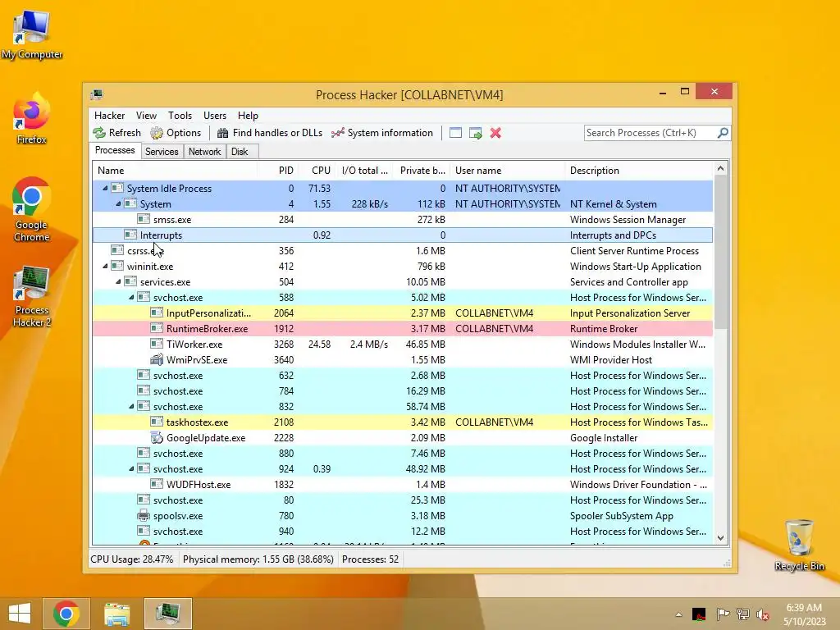Click the find window and thread icon
Viewport: 840px width, 630px height.
(x=475, y=133)
